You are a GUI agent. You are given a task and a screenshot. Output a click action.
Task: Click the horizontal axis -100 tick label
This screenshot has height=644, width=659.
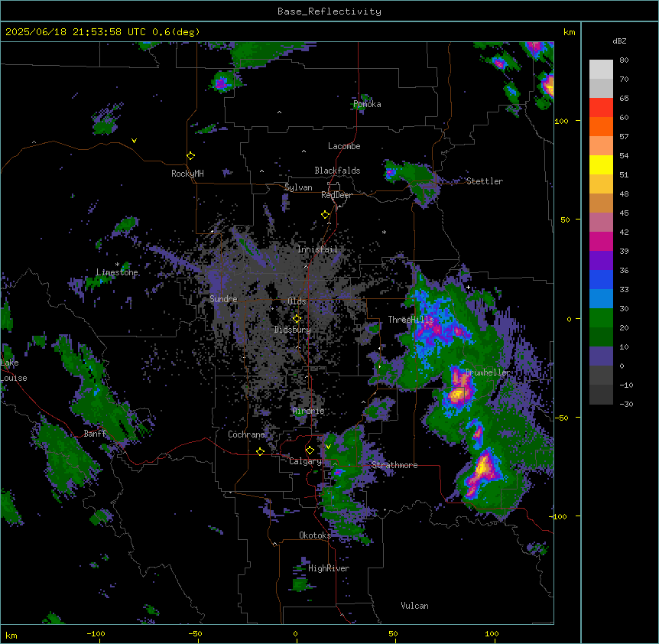click(96, 633)
